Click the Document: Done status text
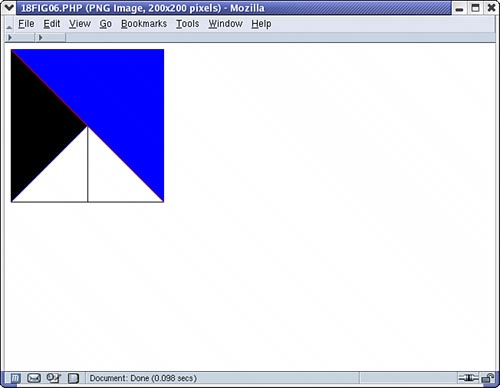This screenshot has height=388, width=500. point(143,378)
